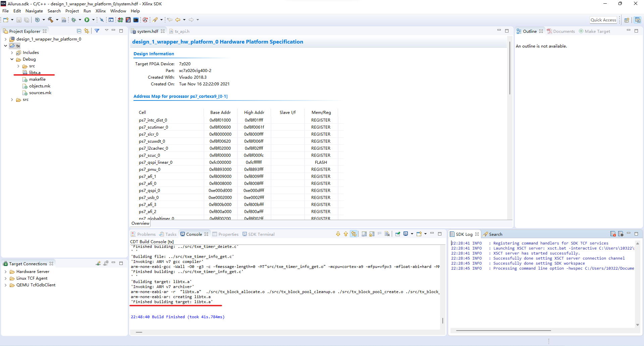This screenshot has height=346, width=644.
Task: Open the Xilinx menu
Action: tap(100, 11)
